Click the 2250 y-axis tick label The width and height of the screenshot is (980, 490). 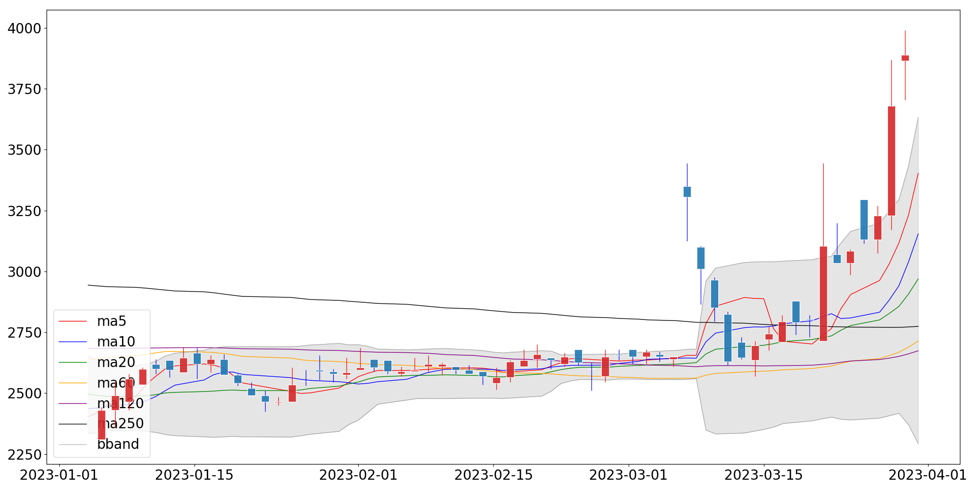pos(24,455)
